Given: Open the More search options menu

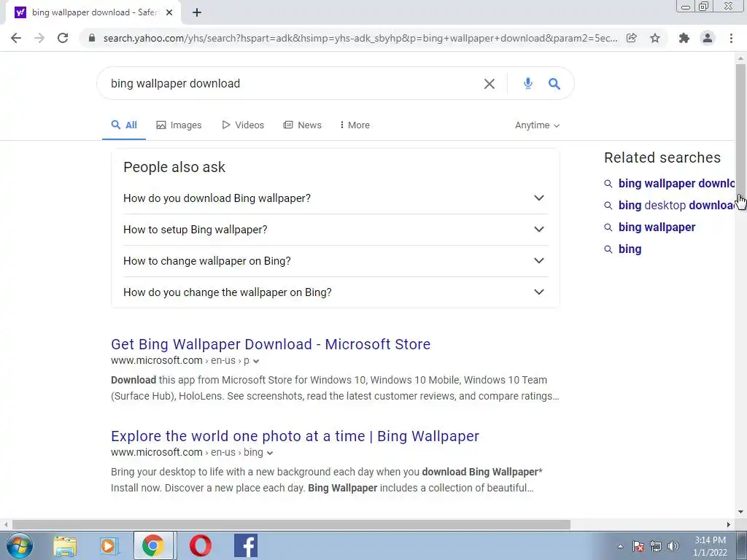Looking at the screenshot, I should (355, 125).
